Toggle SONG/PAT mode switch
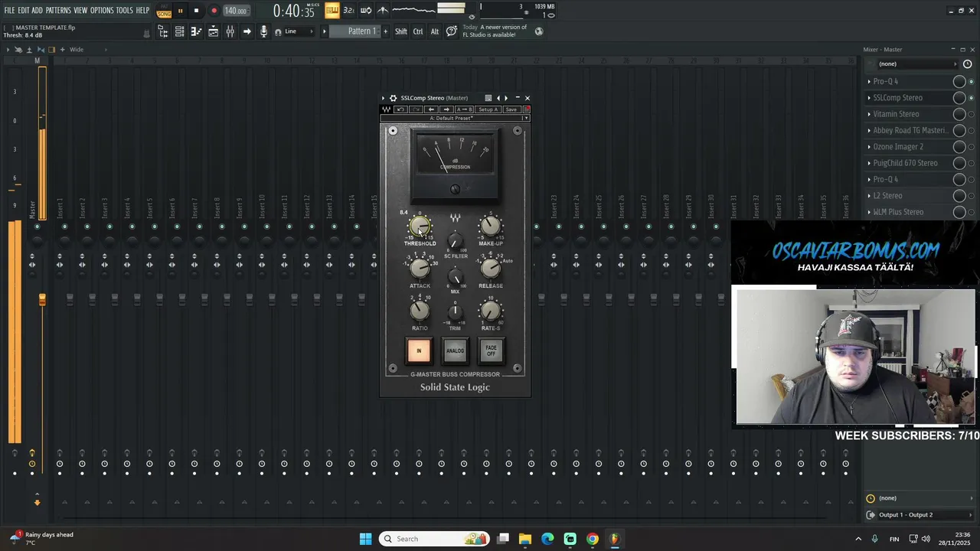The width and height of the screenshot is (980, 551). pyautogui.click(x=164, y=11)
